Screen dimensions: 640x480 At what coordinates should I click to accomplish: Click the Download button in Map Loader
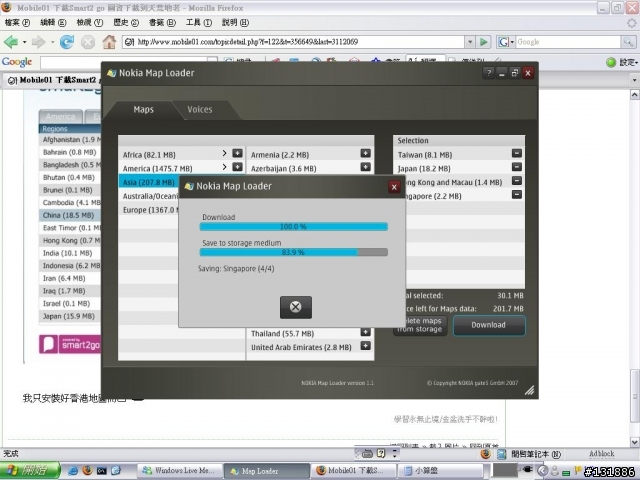(489, 325)
